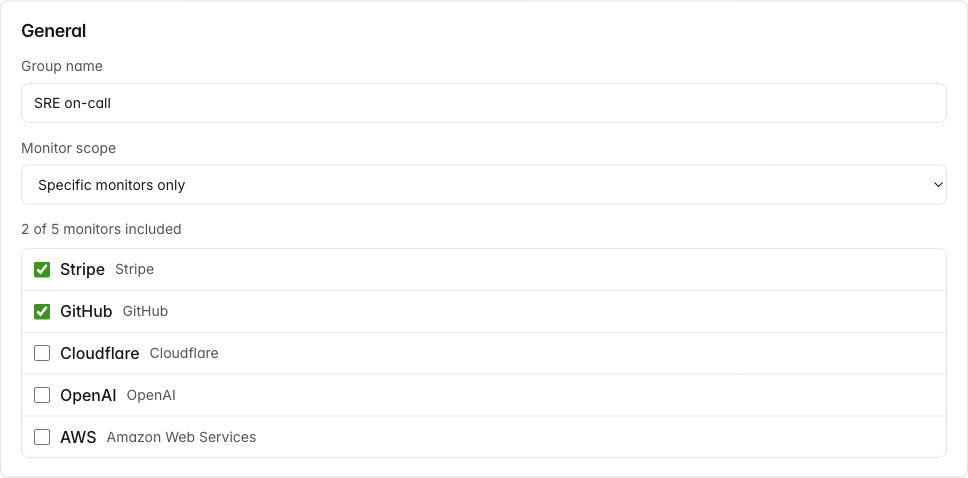Click the bold Stripe monitor name
This screenshot has height=478, width=968.
[82, 270]
